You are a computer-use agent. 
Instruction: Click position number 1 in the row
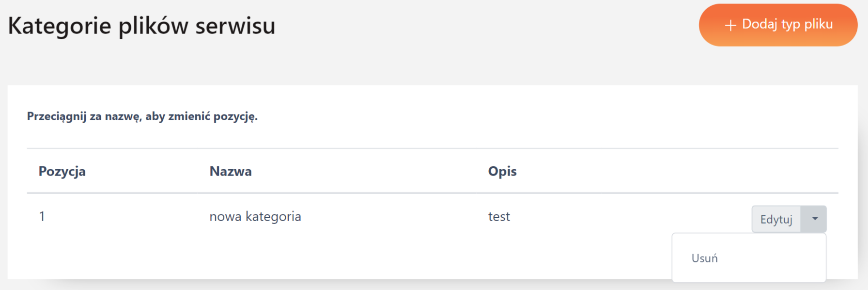tap(42, 216)
